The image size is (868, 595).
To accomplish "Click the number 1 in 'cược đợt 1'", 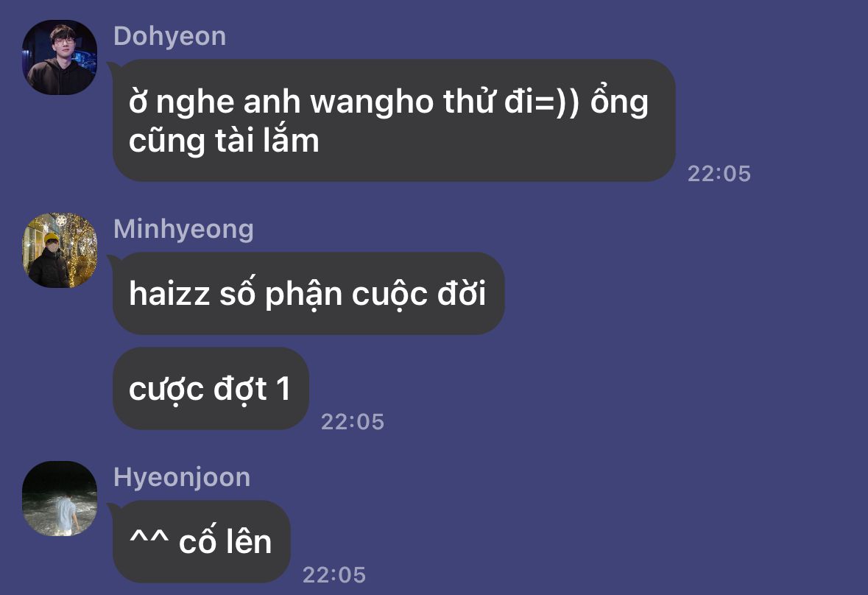I will [x=283, y=389].
